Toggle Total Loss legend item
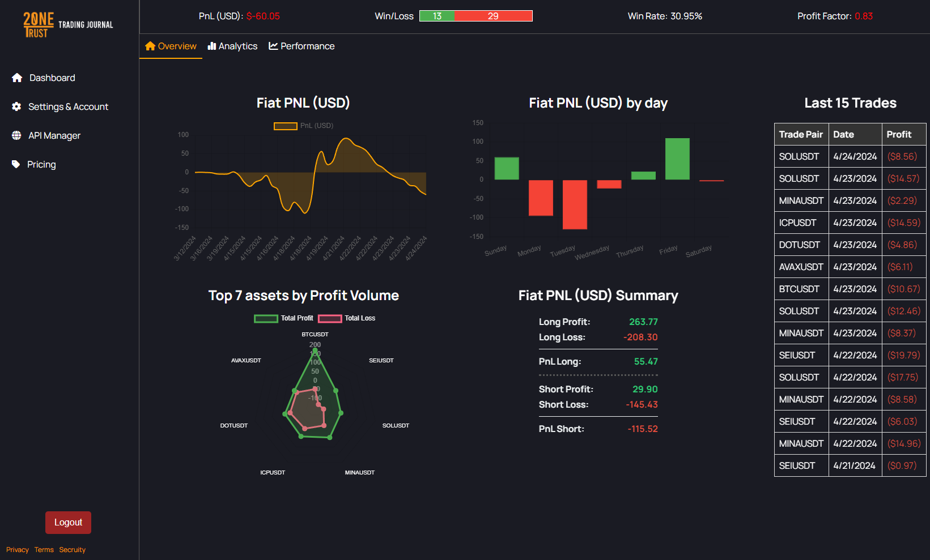The width and height of the screenshot is (930, 560). 347,318
